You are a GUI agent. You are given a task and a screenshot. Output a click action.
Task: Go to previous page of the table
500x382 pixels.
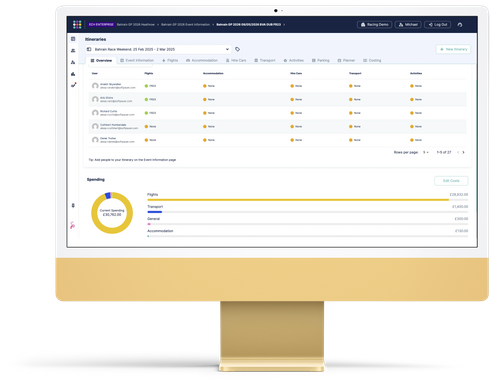coord(458,152)
